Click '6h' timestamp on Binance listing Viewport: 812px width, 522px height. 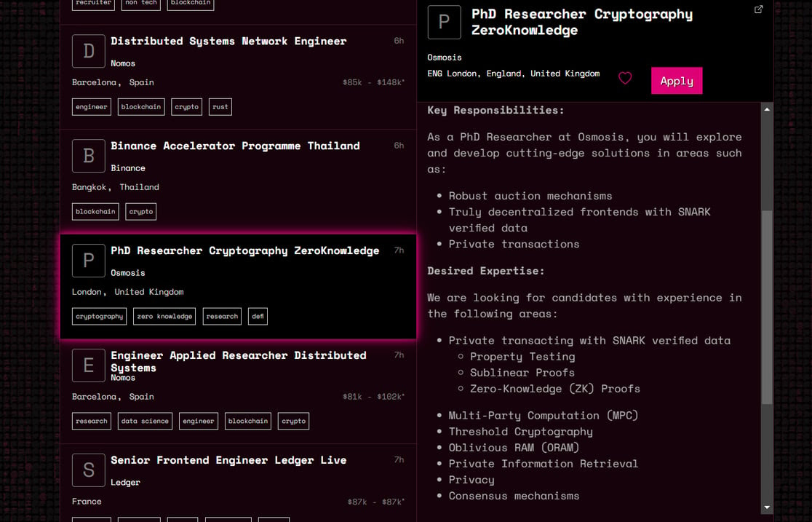[399, 146]
